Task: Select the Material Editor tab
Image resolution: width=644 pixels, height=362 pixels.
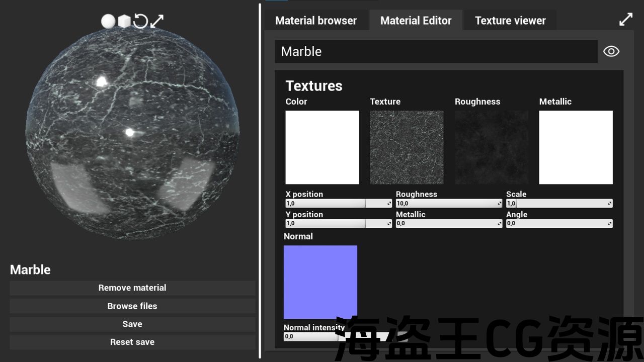Action: click(x=416, y=21)
